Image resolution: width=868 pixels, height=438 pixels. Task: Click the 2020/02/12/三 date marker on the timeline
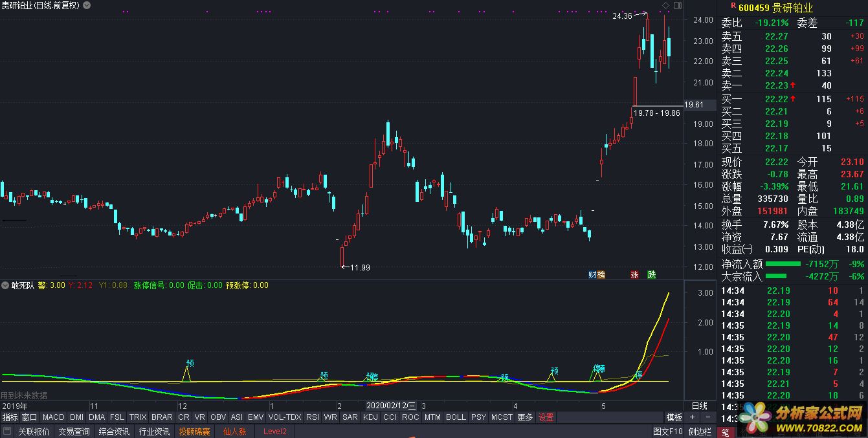pyautogui.click(x=392, y=406)
